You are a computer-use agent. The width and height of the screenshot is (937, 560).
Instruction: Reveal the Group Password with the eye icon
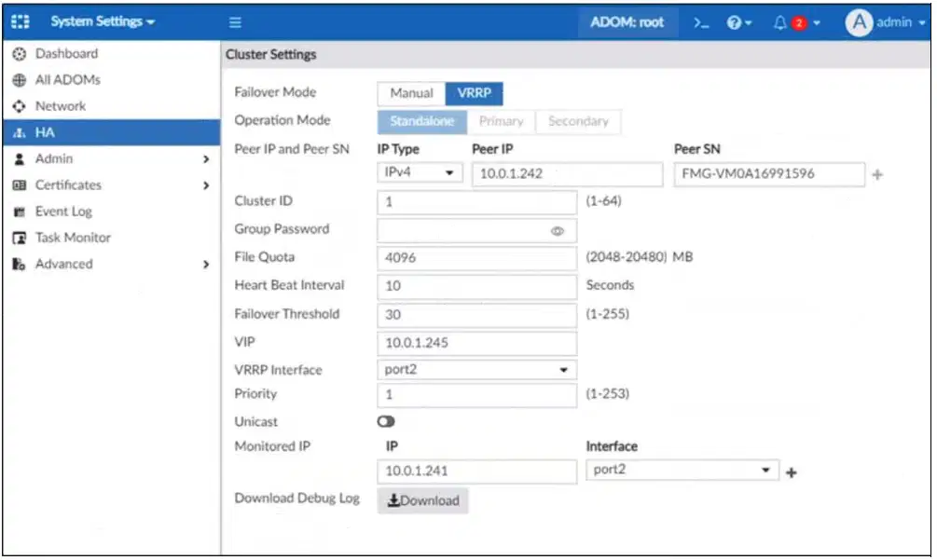pyautogui.click(x=557, y=231)
